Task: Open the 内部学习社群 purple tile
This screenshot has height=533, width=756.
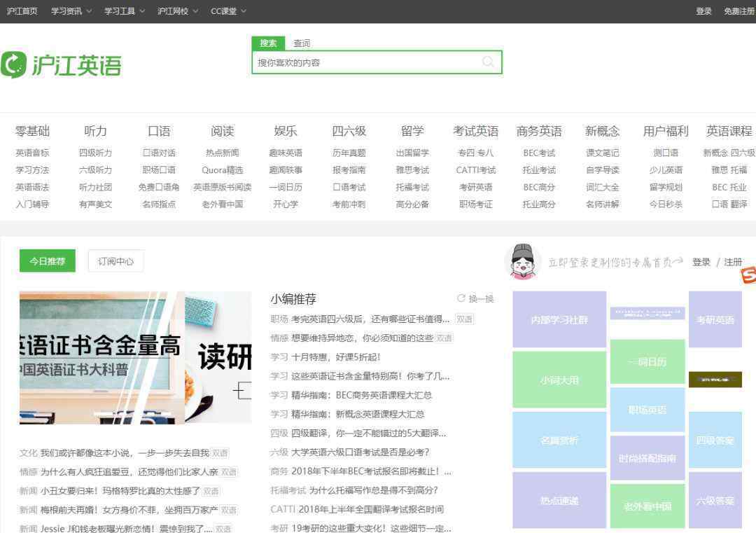Action: point(559,319)
